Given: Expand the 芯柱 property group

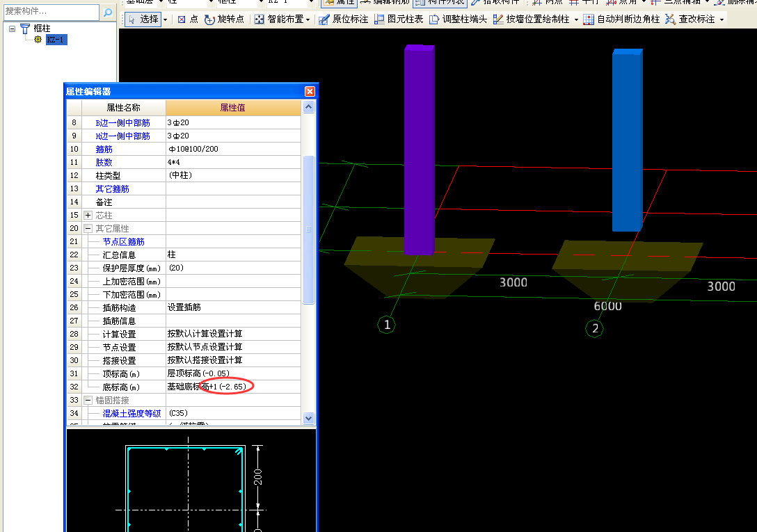Looking at the screenshot, I should click(88, 216).
